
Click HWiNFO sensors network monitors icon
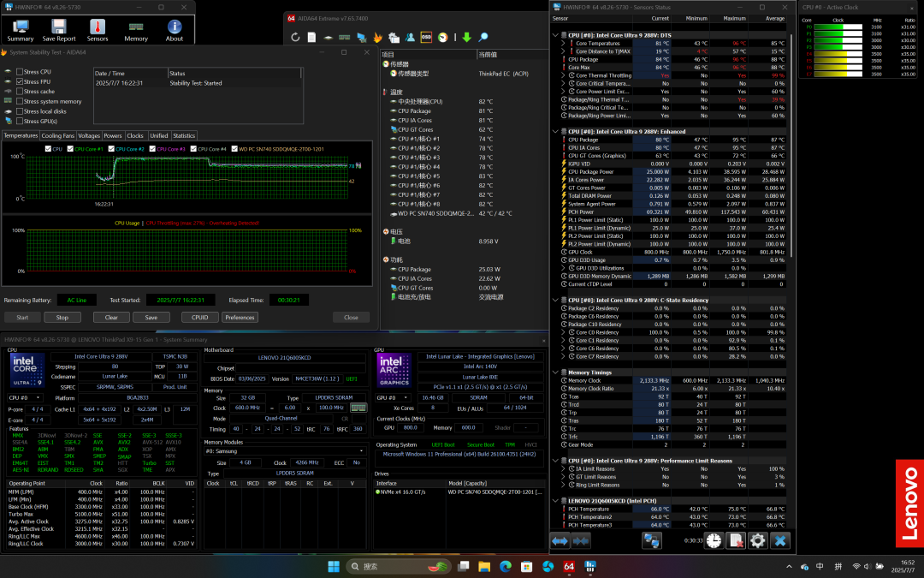652,540
